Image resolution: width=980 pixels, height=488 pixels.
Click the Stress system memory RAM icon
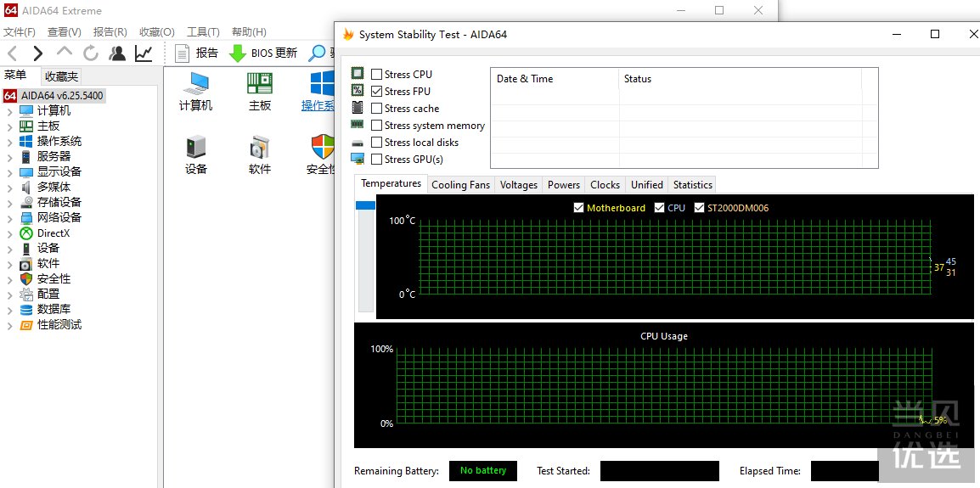358,125
